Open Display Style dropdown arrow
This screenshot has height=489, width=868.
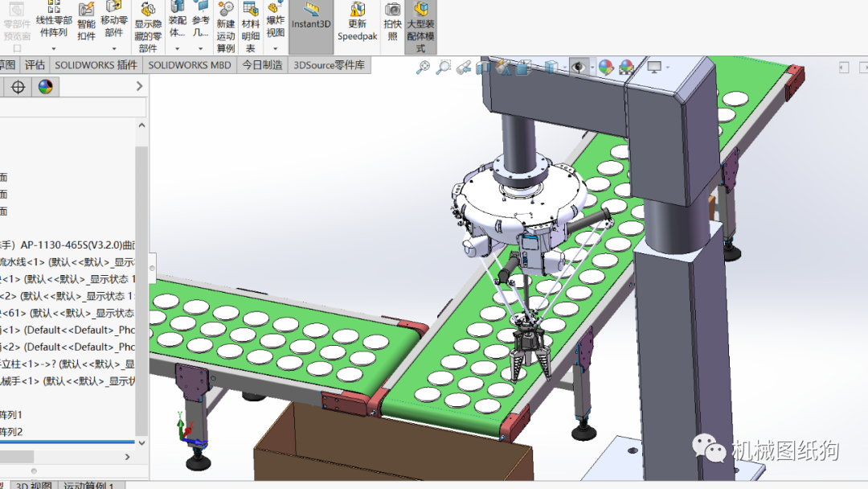[x=563, y=68]
